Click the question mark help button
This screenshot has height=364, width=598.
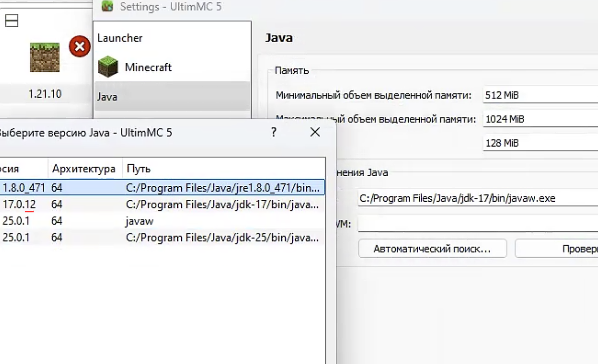[x=274, y=132]
